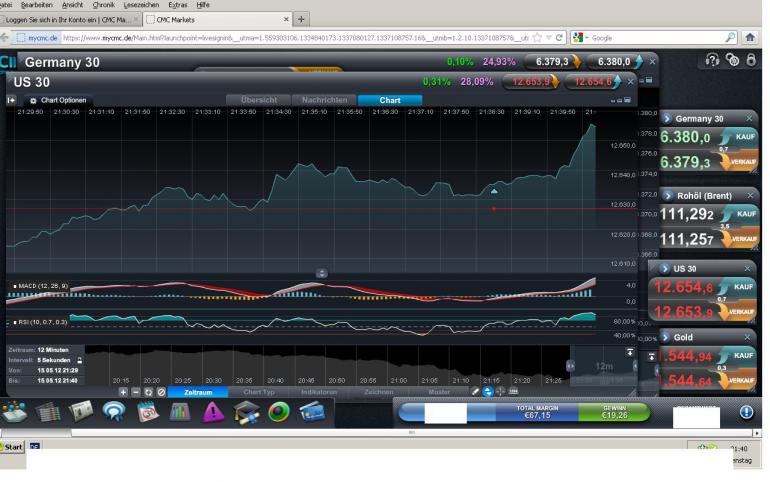Open the bar chart icon in dock
The width and height of the screenshot is (770, 482).
point(180,411)
